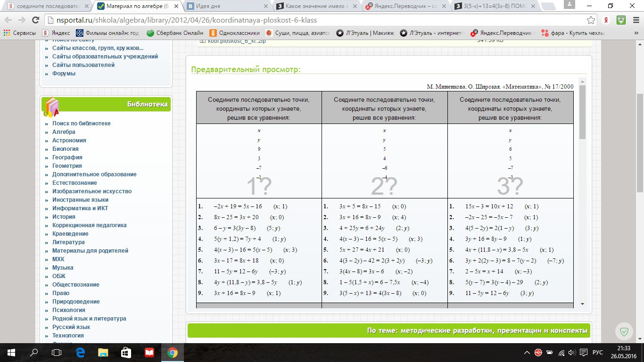Image resolution: width=644 pixels, height=362 pixels.
Task: Click the Windows Start button
Action: click(x=11, y=353)
